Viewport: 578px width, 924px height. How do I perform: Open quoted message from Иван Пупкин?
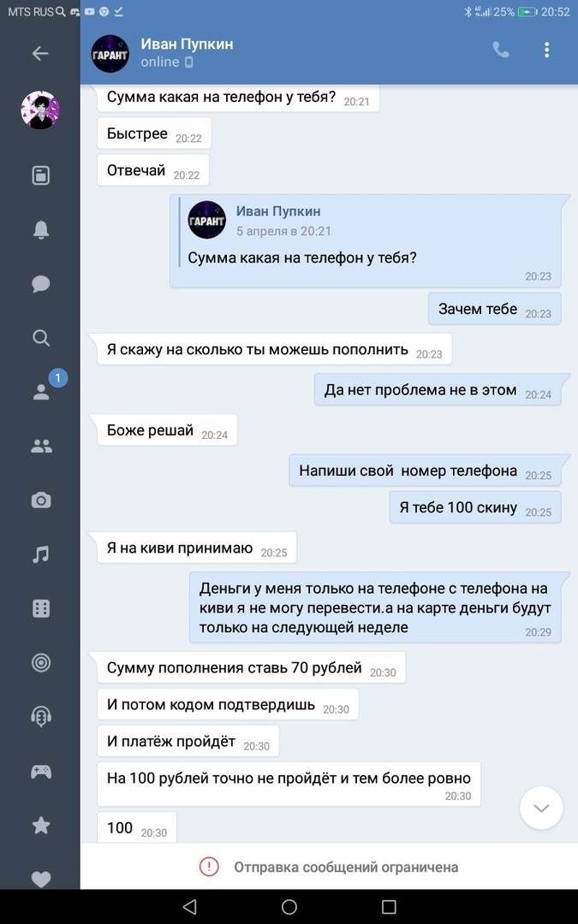366,241
